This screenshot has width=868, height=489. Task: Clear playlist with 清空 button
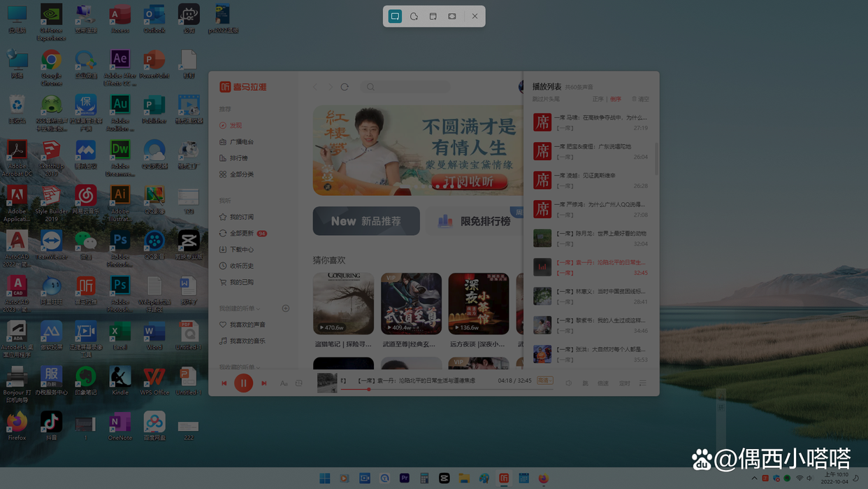[x=640, y=99]
